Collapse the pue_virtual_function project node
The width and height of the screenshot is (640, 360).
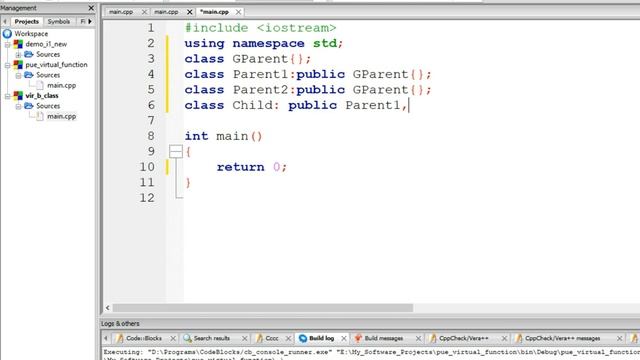pyautogui.click(x=7, y=65)
